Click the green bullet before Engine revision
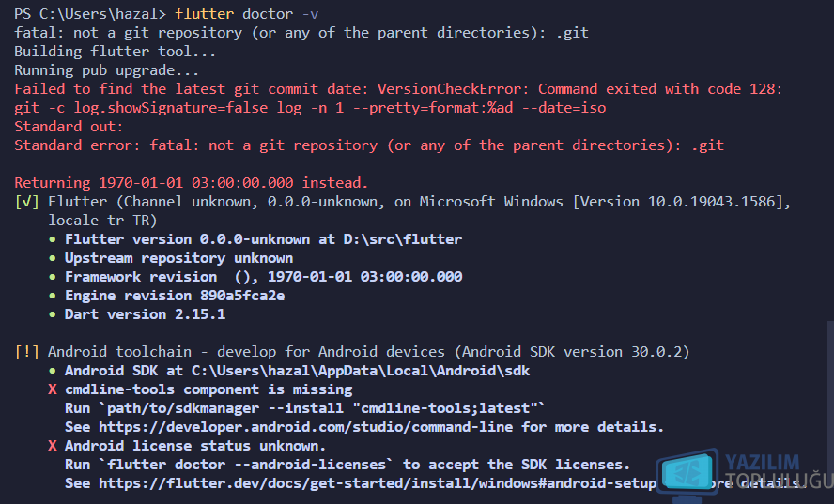The height and width of the screenshot is (504, 834). (x=53, y=297)
